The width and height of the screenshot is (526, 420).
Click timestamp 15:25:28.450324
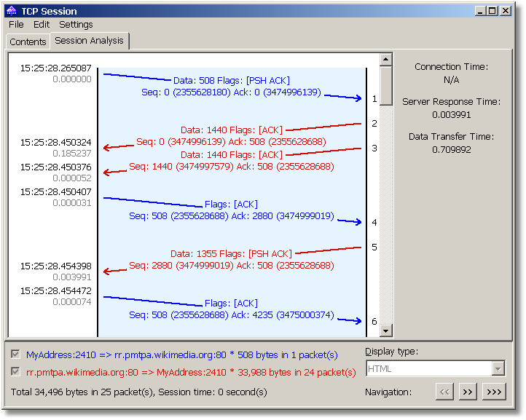pos(55,143)
